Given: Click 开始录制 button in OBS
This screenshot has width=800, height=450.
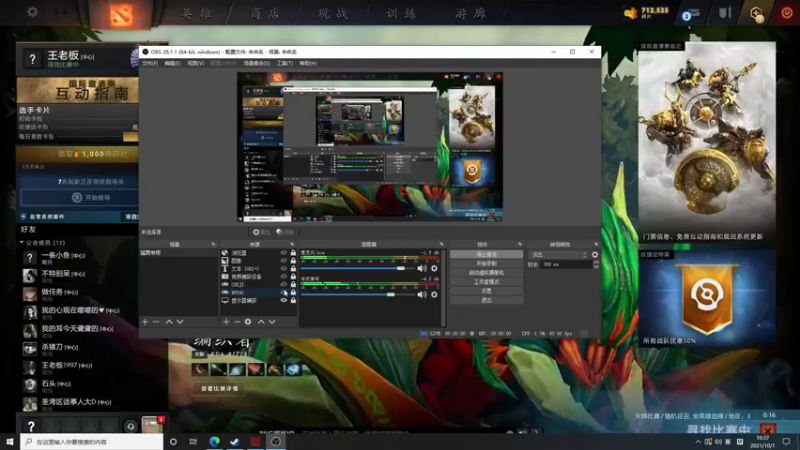Looking at the screenshot, I should click(x=486, y=263).
